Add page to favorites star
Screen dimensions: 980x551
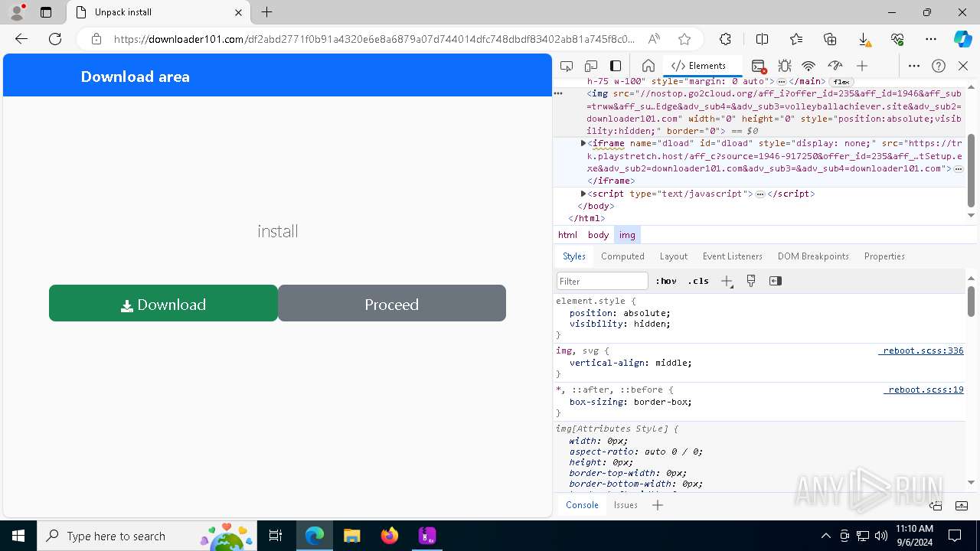coord(684,39)
